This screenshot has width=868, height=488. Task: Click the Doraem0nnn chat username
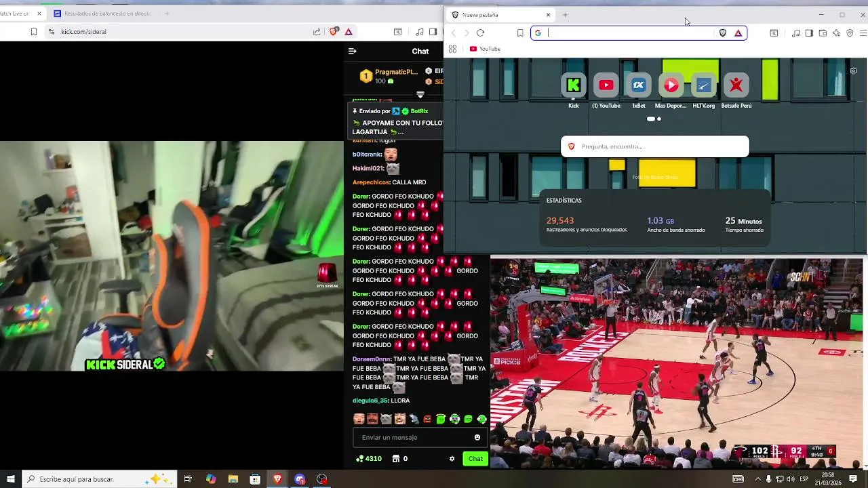pyautogui.click(x=372, y=359)
